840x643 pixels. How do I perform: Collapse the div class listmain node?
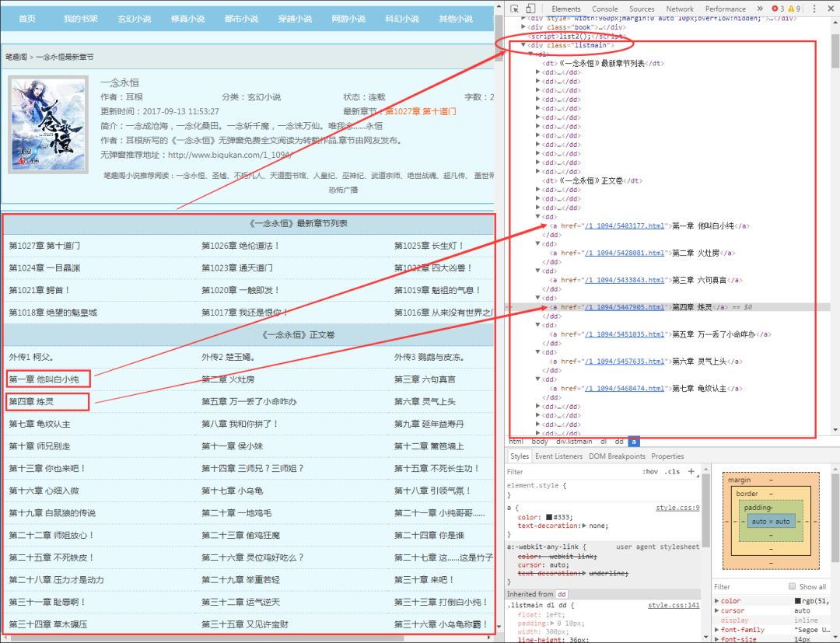coord(523,46)
